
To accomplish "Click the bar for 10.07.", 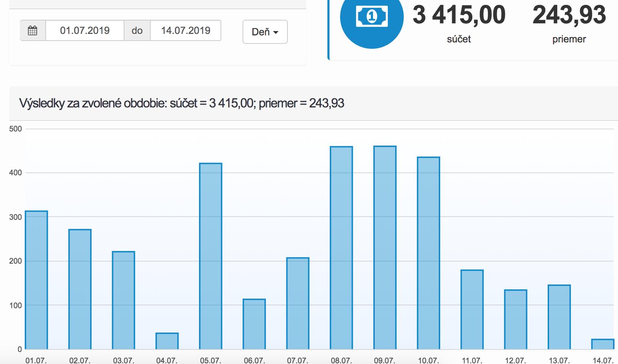I will tap(428, 253).
